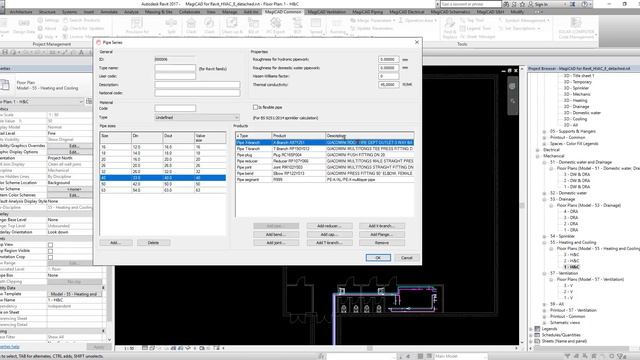Sort products by Description column header

click(x=369, y=136)
